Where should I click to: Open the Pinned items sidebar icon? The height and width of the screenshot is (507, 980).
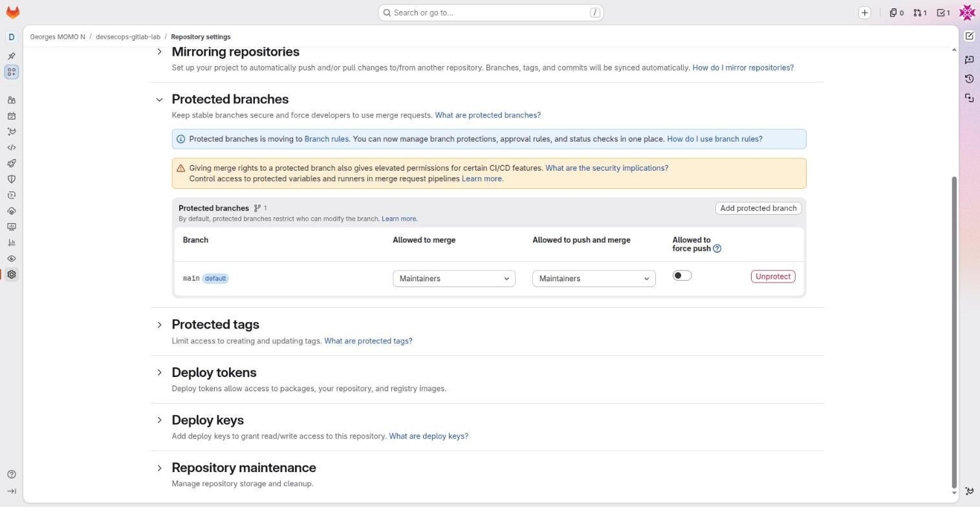[x=11, y=56]
